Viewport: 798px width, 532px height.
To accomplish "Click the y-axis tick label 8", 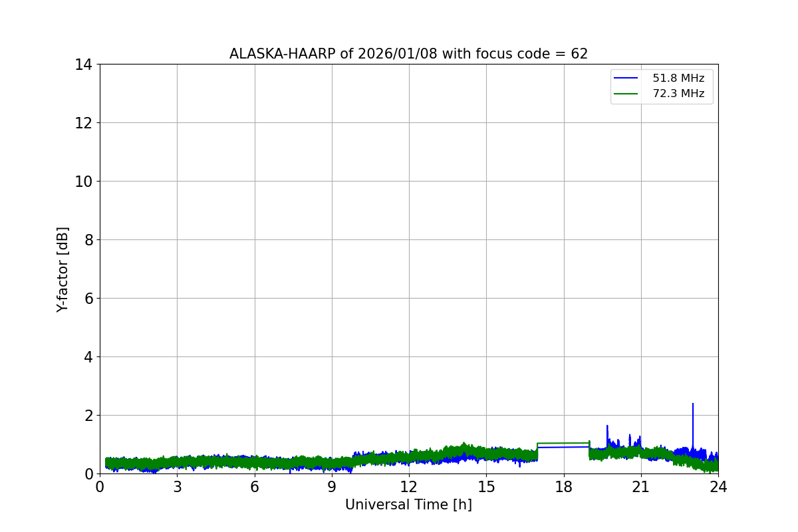I will [88, 240].
